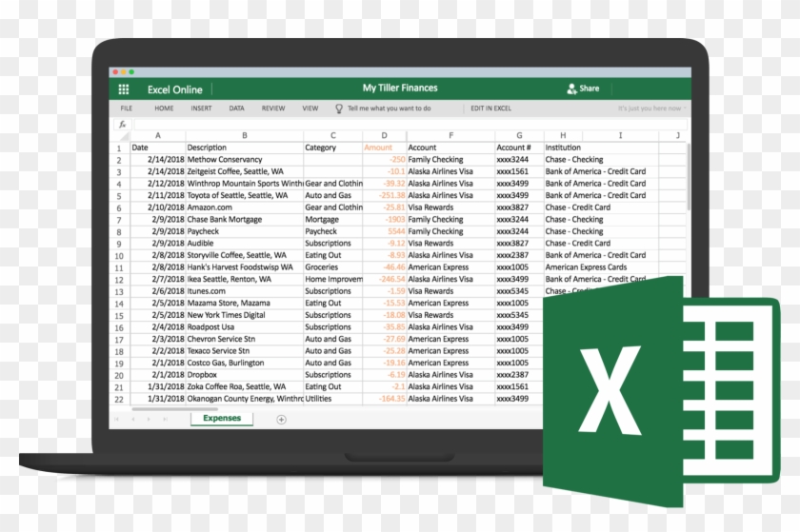Click Toyota of Seattle description cell

245,195
